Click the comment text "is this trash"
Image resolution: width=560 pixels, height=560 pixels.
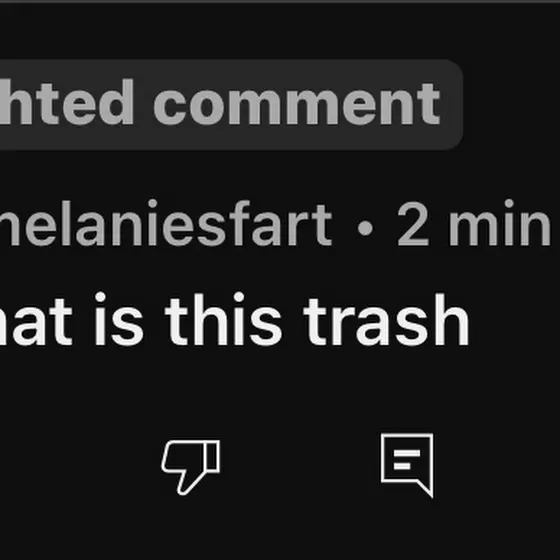click(281, 319)
